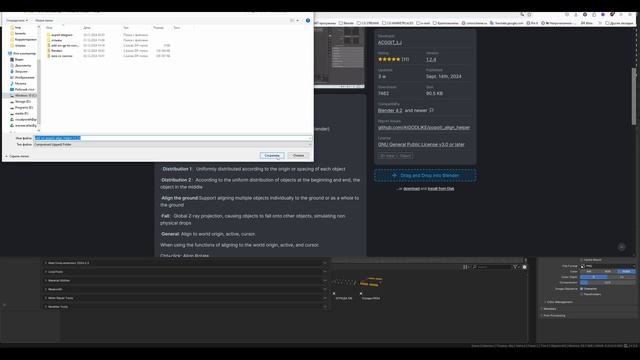640x360 pixels.
Task: Open the asset browser filter funnel icon
Action: coord(515,267)
